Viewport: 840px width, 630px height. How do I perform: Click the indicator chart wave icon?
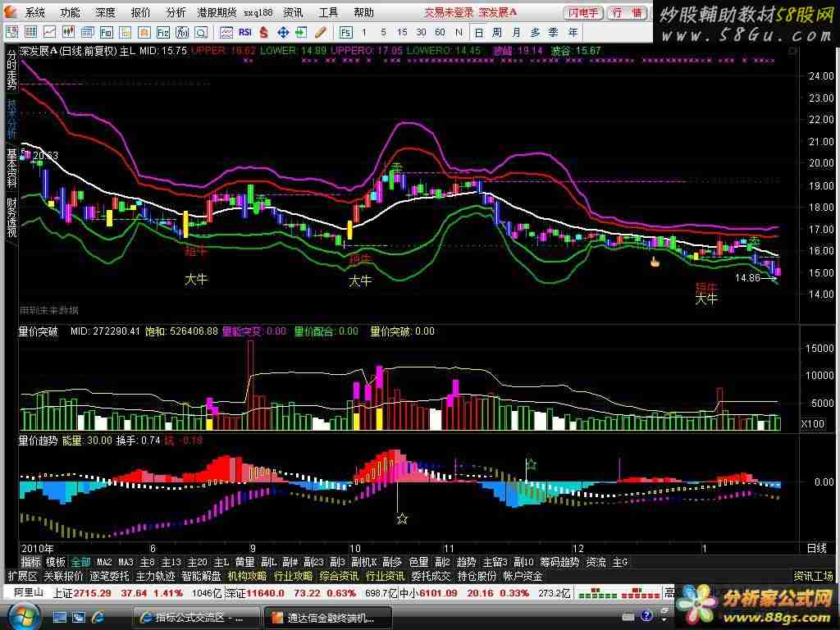coord(226,33)
